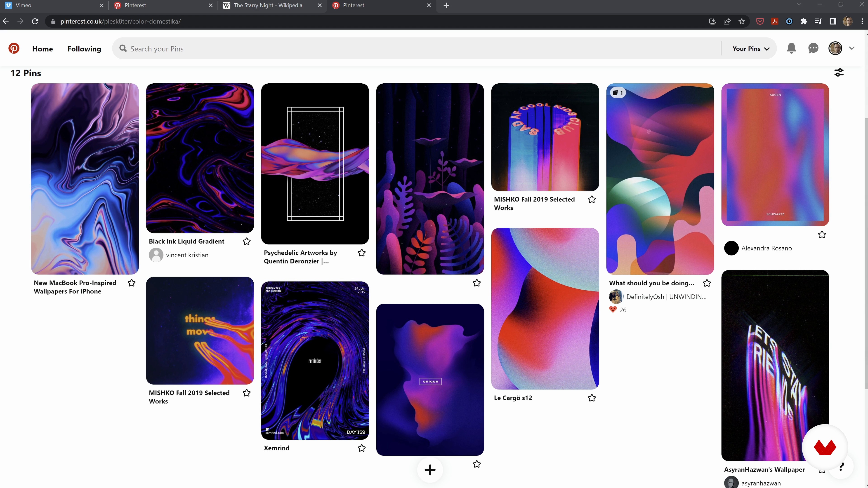Open the notifications bell icon
Screen dimensions: 868x488
point(791,49)
